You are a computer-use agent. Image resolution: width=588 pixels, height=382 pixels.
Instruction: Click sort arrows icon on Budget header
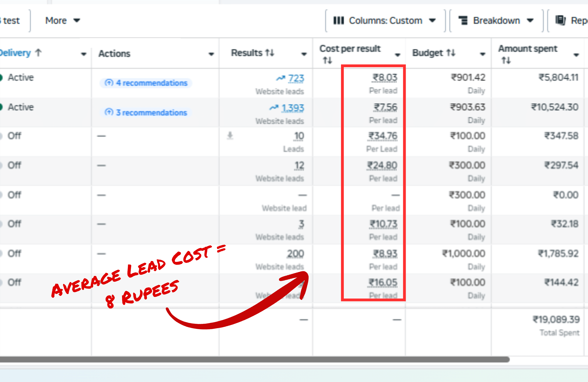[451, 53]
